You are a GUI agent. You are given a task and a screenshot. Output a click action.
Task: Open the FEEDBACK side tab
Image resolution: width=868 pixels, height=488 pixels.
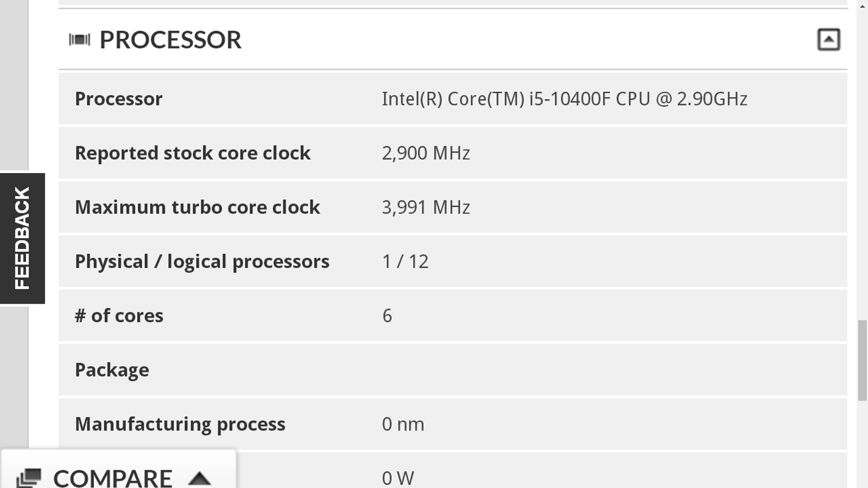click(22, 238)
